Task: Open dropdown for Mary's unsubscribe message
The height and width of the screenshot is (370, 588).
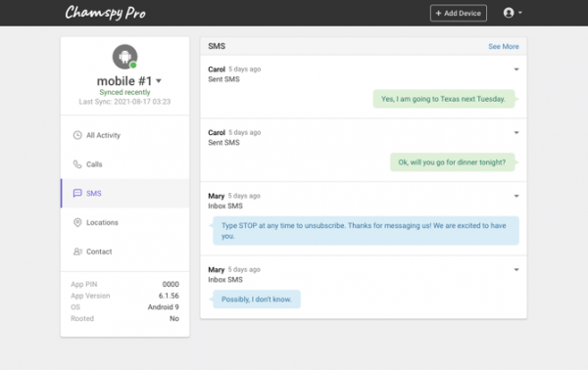Action: 516,196
